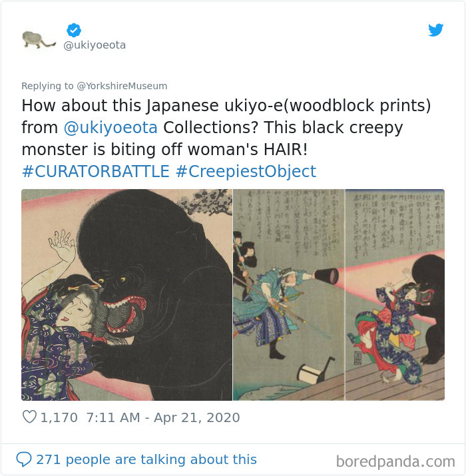Click the Twitter bird logo

(435, 30)
